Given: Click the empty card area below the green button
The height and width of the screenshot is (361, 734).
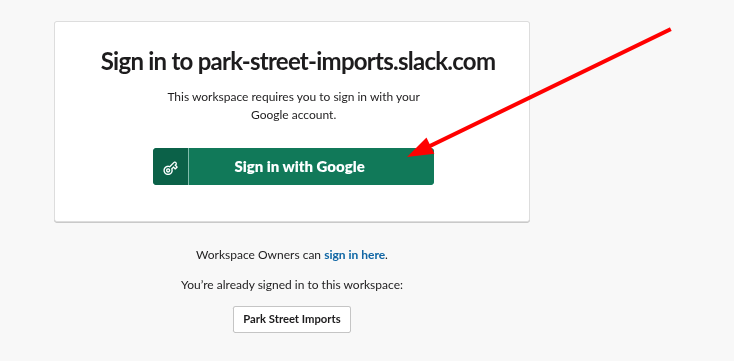Looking at the screenshot, I should [x=292, y=203].
